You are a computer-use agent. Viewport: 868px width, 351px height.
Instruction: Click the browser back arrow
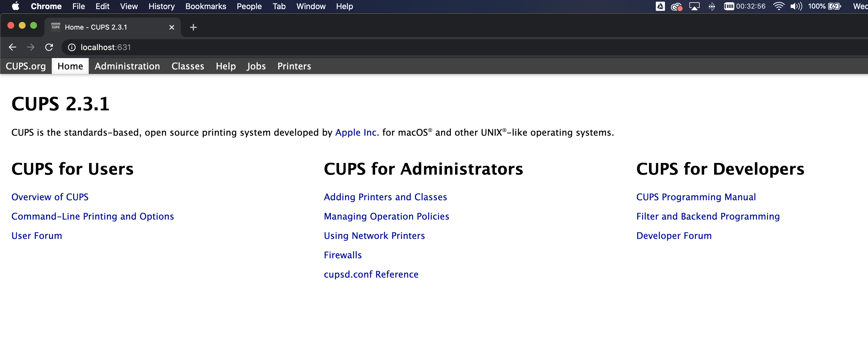[13, 47]
